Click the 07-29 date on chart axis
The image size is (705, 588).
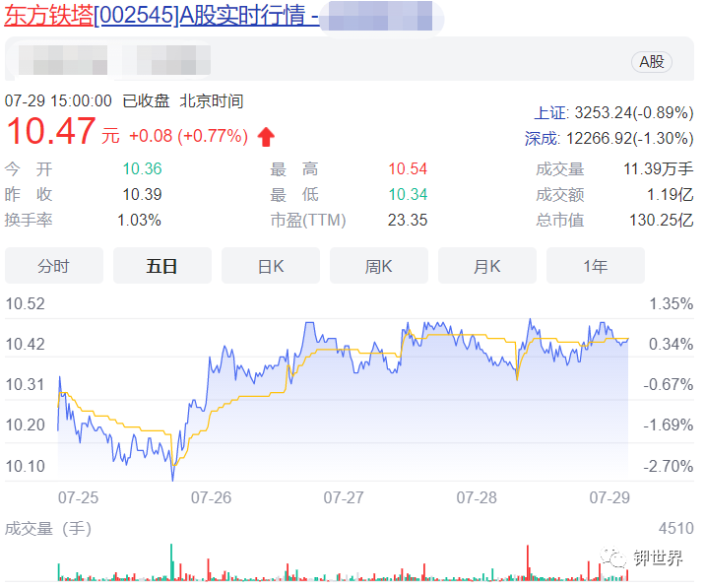pyautogui.click(x=609, y=497)
